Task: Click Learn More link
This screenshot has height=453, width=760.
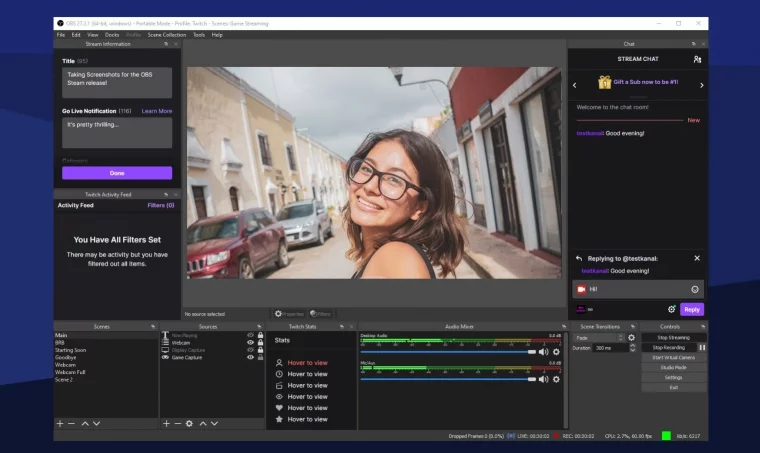Action: point(157,111)
